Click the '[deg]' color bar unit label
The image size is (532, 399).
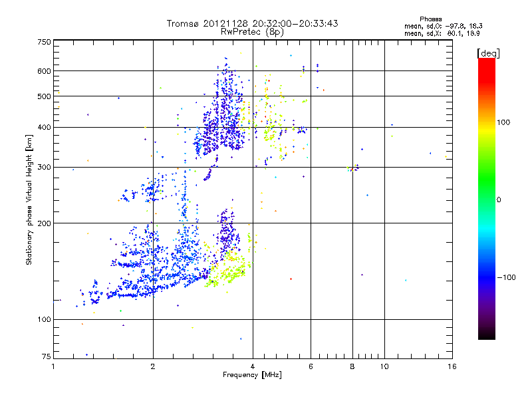tap(488, 53)
